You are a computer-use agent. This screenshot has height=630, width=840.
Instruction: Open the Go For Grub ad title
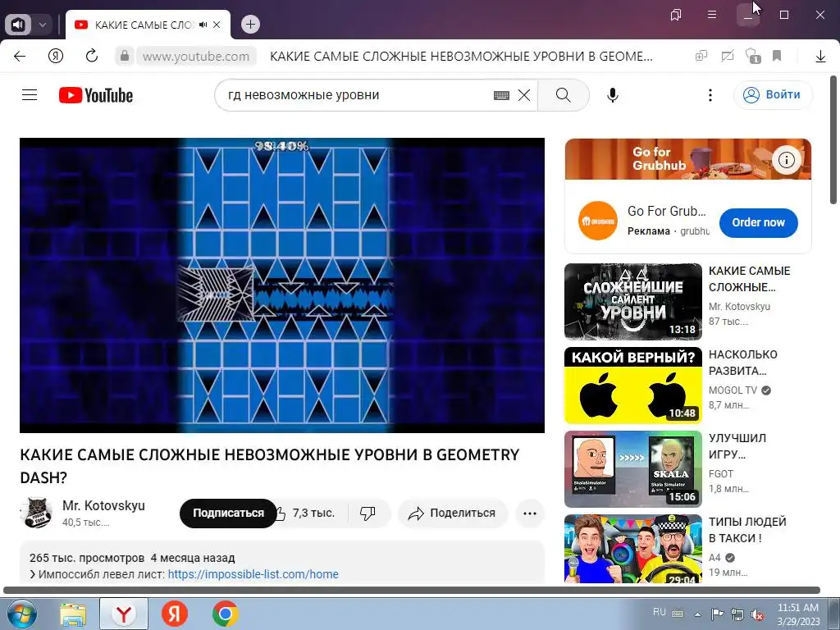pos(667,211)
